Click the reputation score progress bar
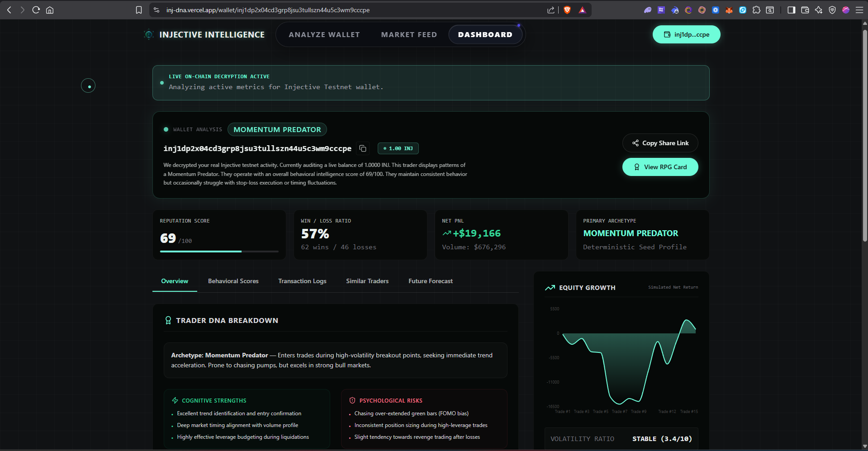Screen dimensions: 868x451 pos(219,251)
